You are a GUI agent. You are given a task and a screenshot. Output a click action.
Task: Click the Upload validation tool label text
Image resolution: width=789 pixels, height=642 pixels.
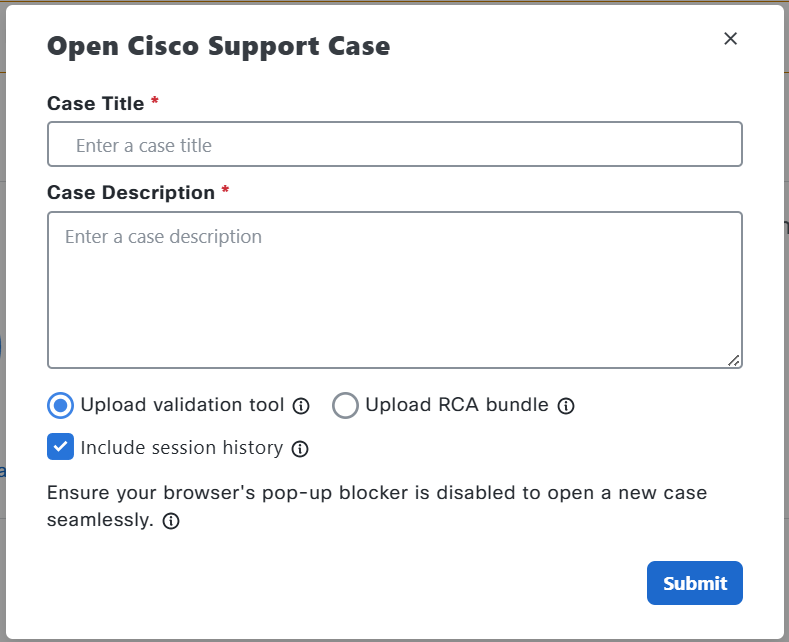(182, 405)
